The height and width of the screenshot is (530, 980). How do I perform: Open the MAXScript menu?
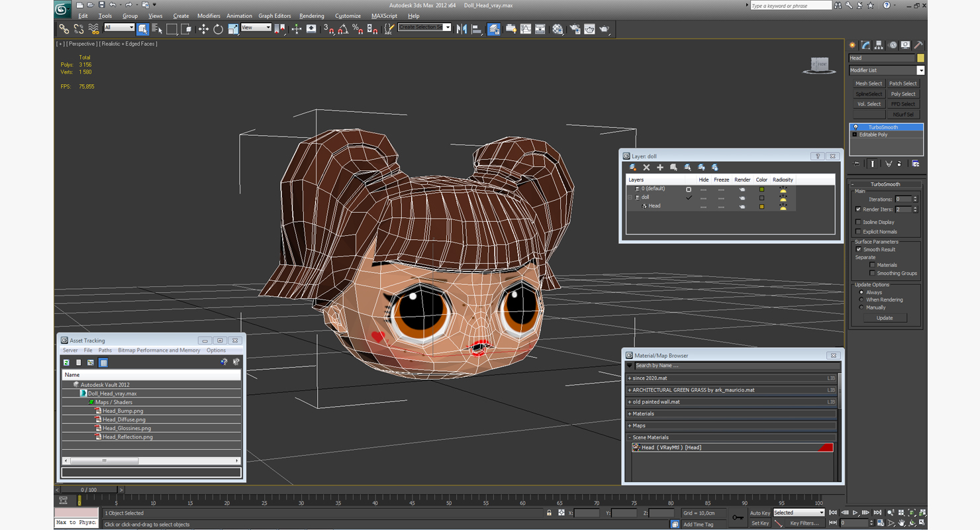click(x=384, y=16)
